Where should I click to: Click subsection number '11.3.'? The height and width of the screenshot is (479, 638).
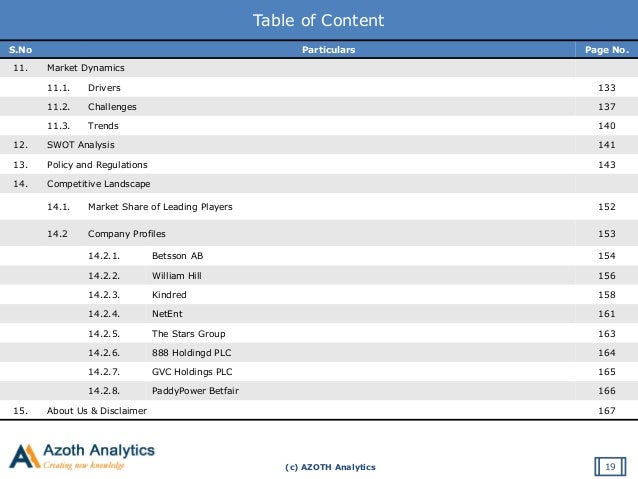click(x=58, y=126)
